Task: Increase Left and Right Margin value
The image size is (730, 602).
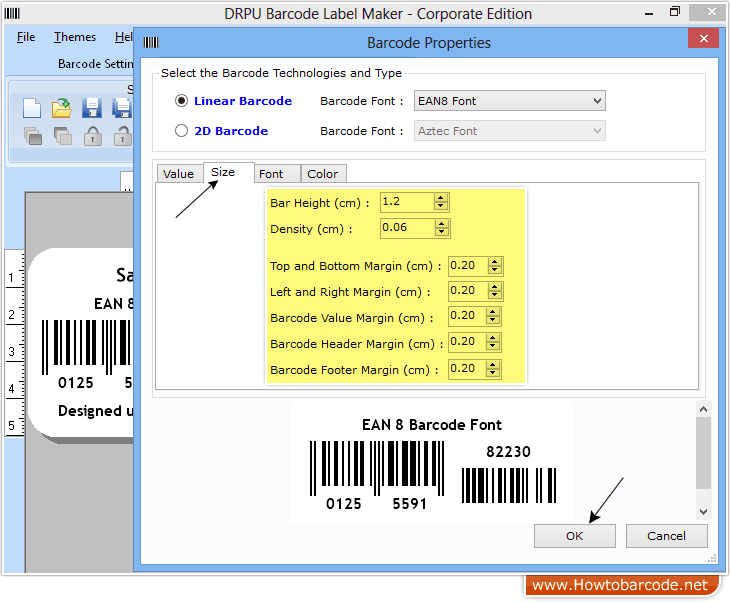Action: coord(495,287)
